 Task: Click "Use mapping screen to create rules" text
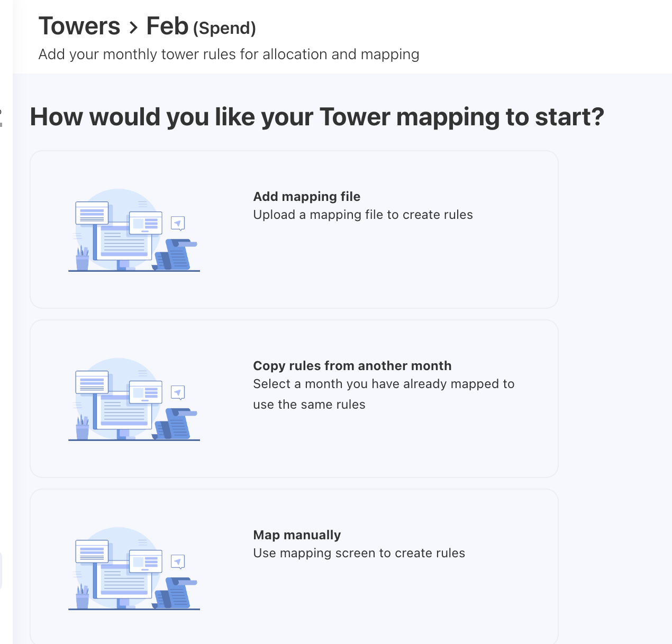click(x=359, y=553)
